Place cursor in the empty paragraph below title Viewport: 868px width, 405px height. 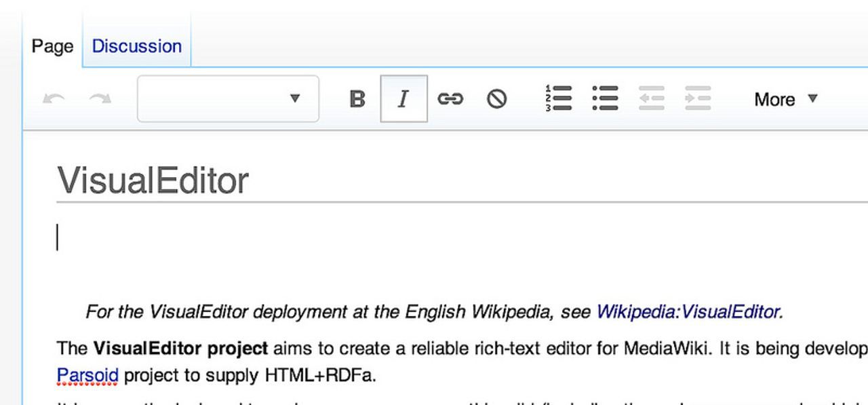click(271, 238)
